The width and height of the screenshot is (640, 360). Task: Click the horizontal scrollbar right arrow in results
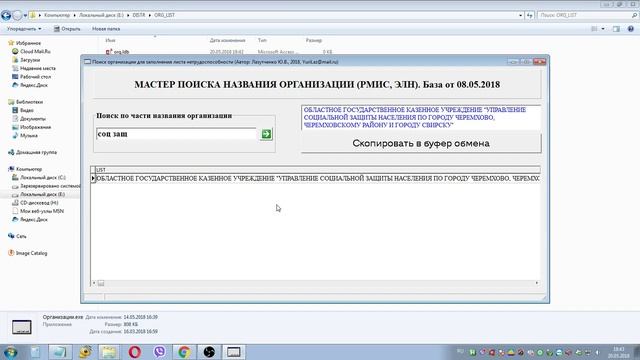pos(537,283)
